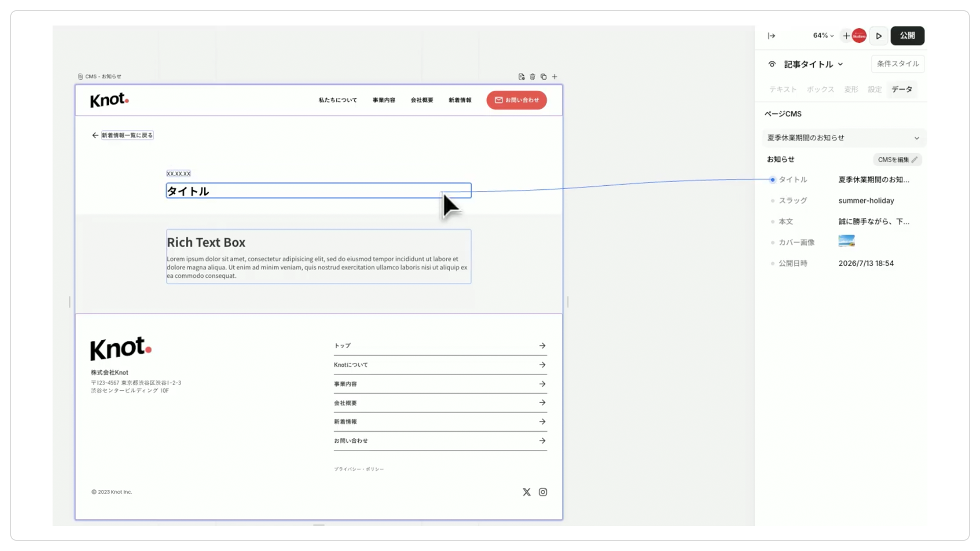Click the back arrow beside 新着情報一覧に戻る
Image resolution: width=980 pixels, height=551 pixels.
pyautogui.click(x=95, y=135)
